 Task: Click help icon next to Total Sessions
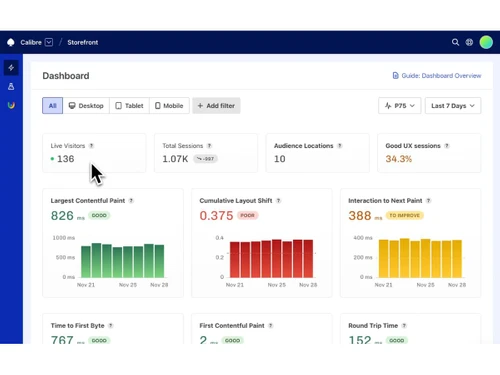click(209, 146)
